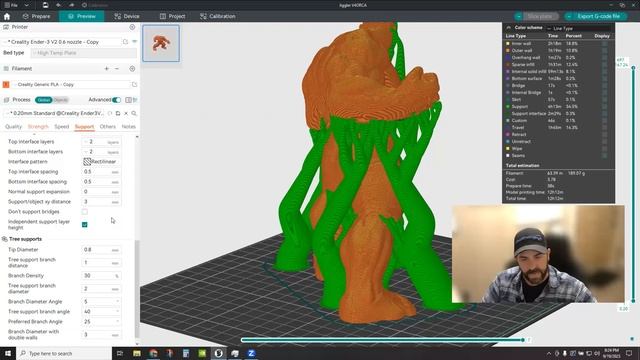Open Task View in taskbar

(120, 353)
